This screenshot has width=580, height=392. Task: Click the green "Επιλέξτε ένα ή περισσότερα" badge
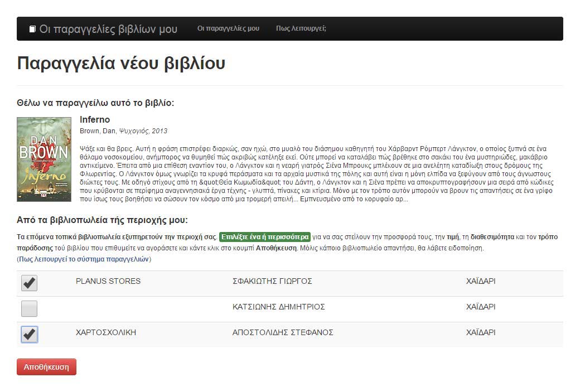[x=264, y=237]
